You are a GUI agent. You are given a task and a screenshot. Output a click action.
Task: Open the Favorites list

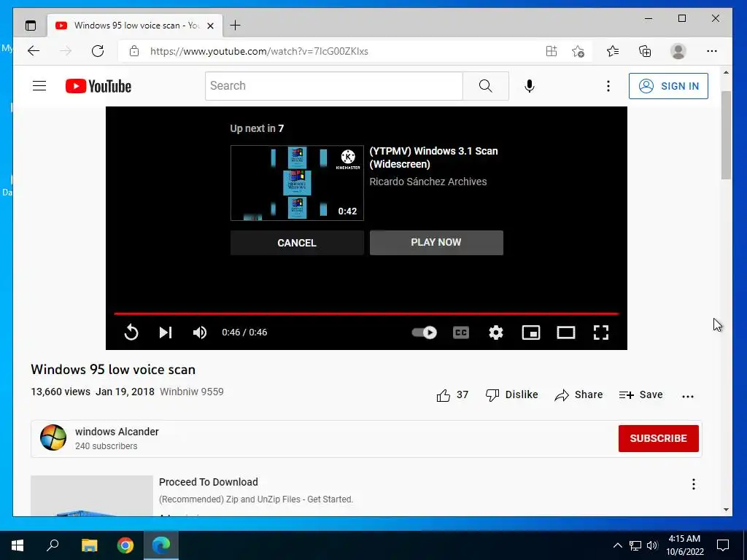613,51
